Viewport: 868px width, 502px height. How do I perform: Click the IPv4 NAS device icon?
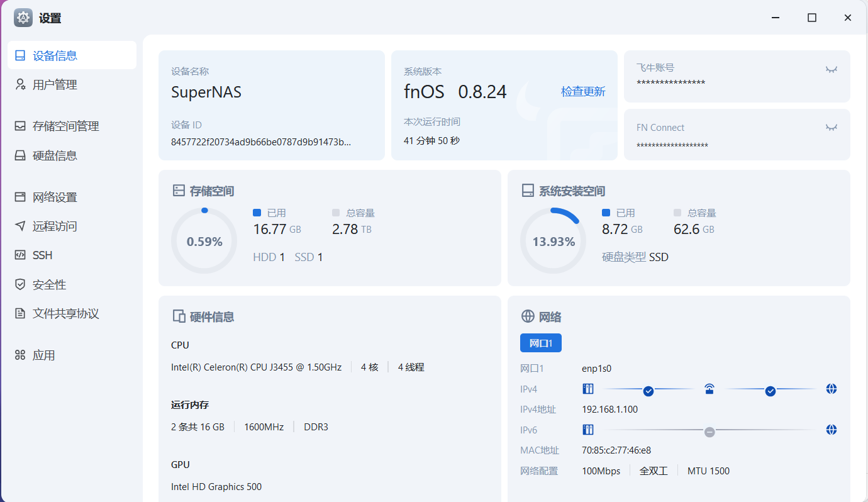coord(588,389)
